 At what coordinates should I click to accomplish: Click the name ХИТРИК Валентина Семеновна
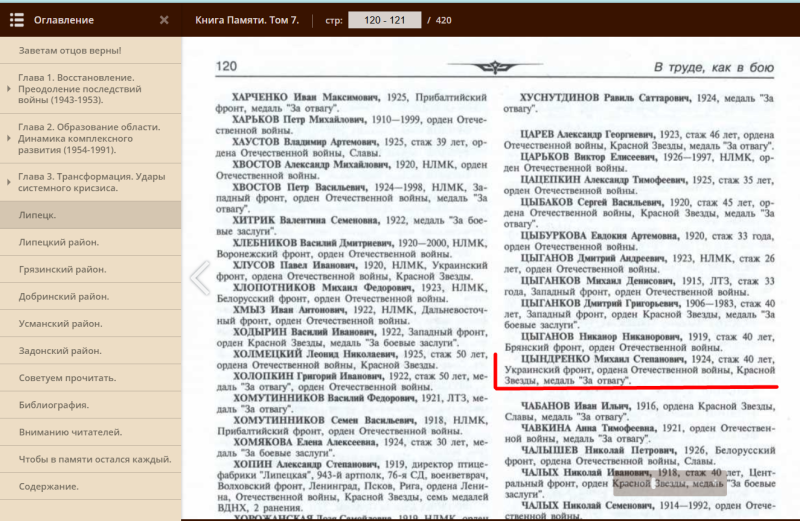pos(306,220)
